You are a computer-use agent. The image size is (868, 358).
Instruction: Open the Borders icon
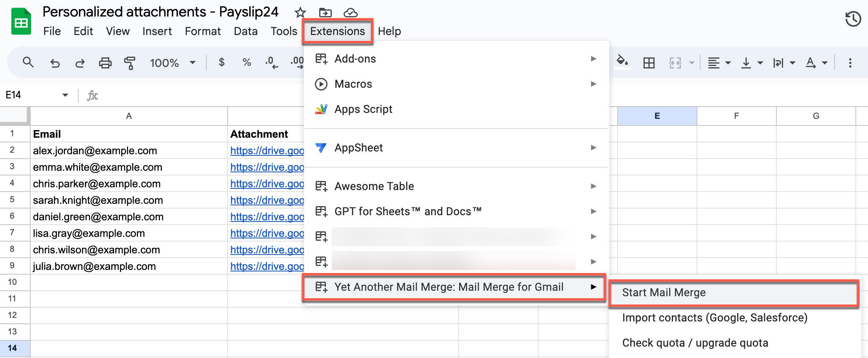point(649,62)
